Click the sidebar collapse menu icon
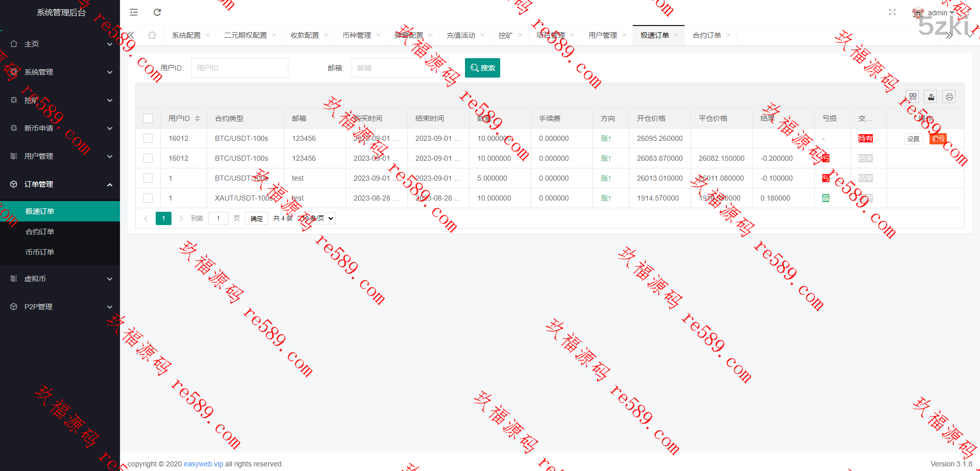Screen dimensions: 980x471 134,12
